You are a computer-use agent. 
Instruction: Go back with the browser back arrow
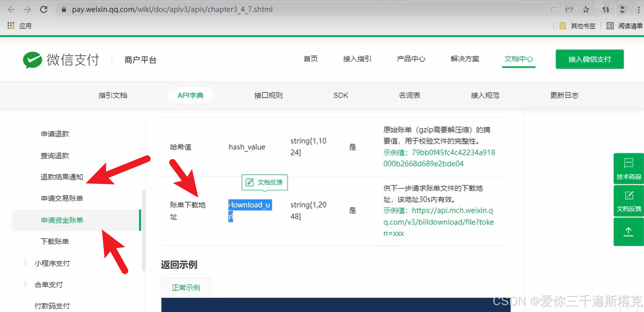pos(11,9)
